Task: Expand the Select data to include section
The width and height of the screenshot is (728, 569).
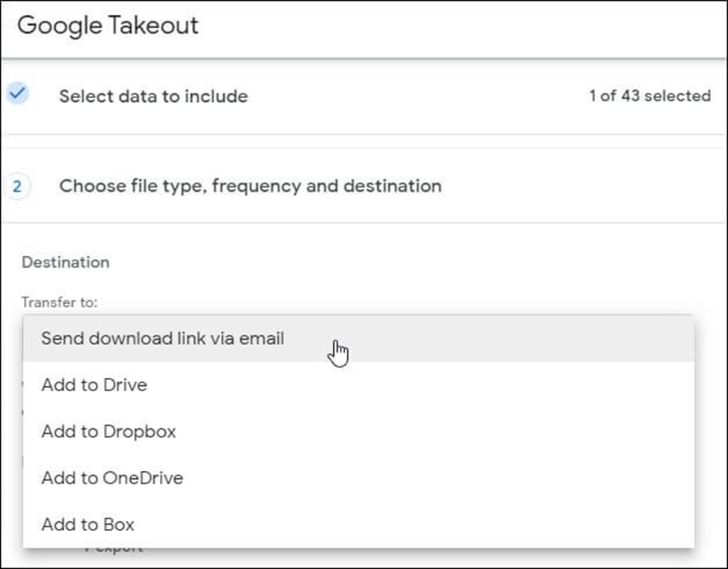Action: 153,96
